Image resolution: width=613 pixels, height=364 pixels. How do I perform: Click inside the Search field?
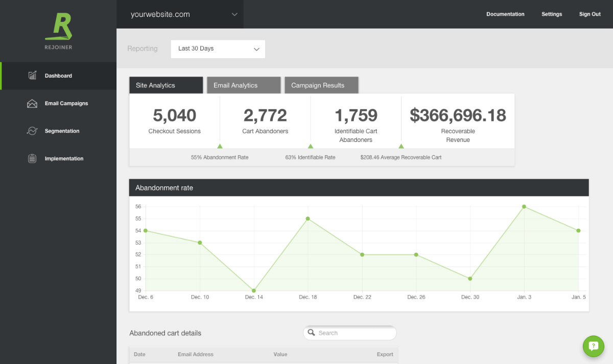click(352, 333)
